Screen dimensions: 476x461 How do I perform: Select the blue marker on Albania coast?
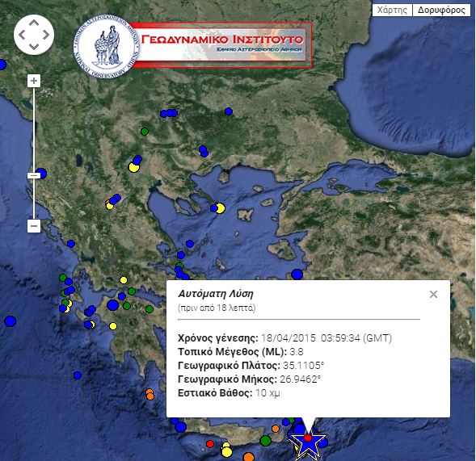pyautogui.click(x=41, y=174)
